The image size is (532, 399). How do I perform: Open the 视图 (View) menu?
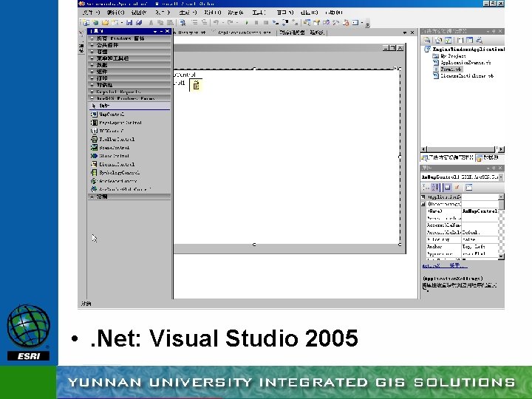coord(138,13)
